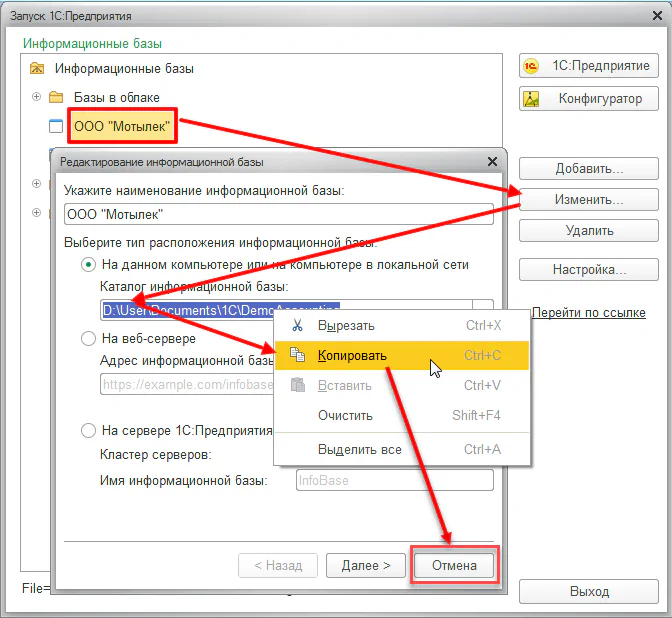The height and width of the screenshot is (618, 672).
Task: Select Выделить все from the context menu
Action: (x=359, y=449)
